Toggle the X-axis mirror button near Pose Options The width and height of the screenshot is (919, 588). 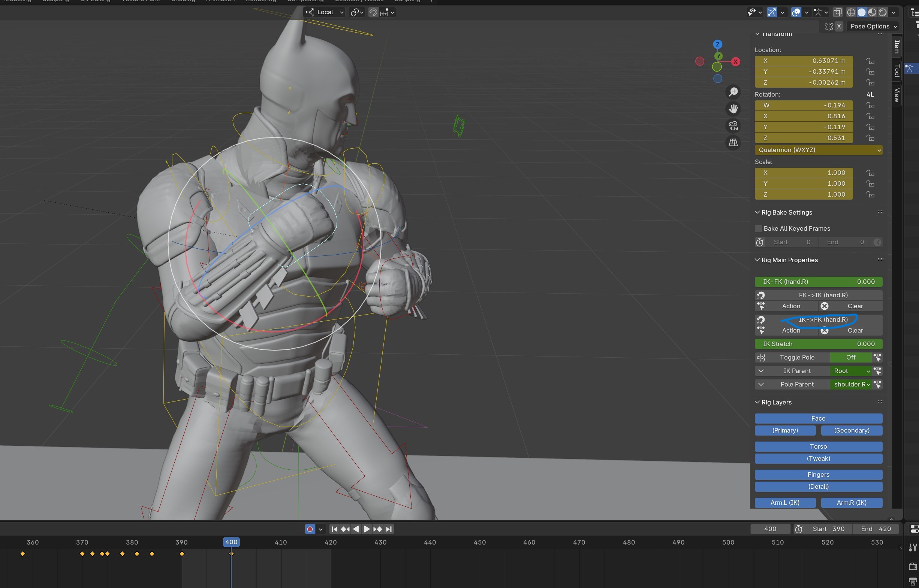point(839,26)
